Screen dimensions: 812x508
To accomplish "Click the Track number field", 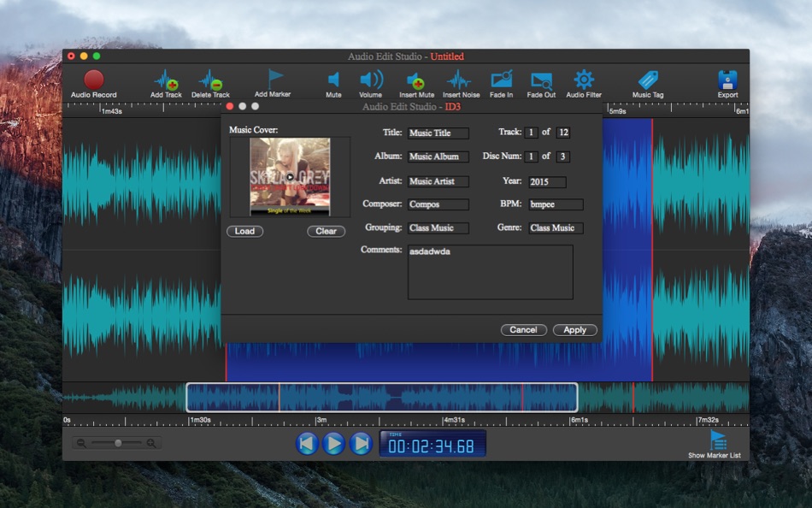I will 531,133.
